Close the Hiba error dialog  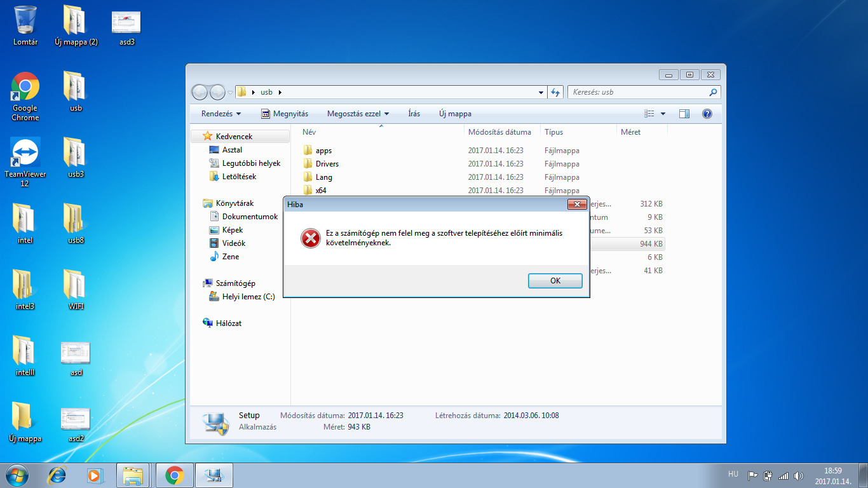(577, 205)
